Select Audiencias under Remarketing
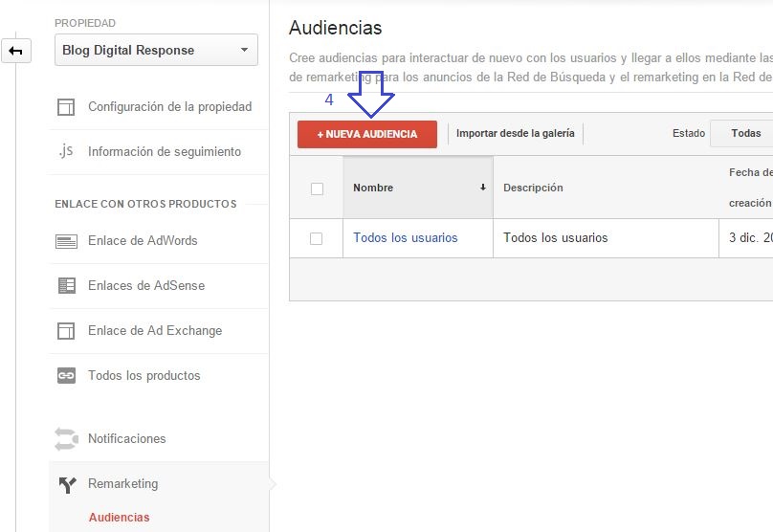773x532 pixels. (x=119, y=518)
